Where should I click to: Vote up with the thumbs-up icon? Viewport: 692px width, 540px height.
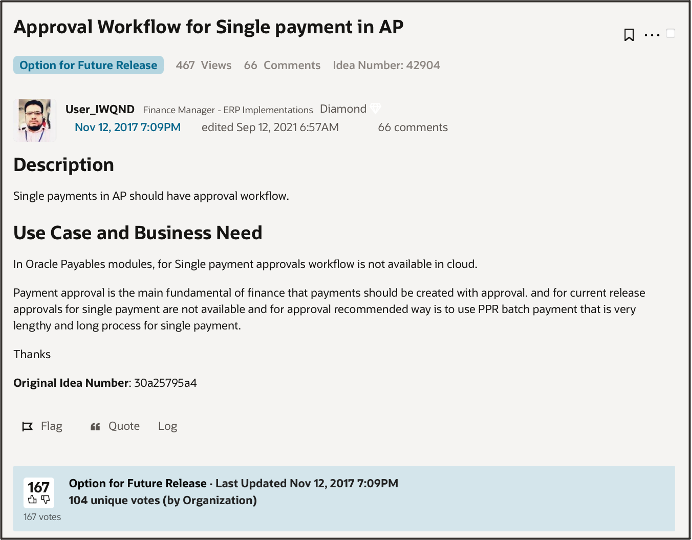pos(32,499)
